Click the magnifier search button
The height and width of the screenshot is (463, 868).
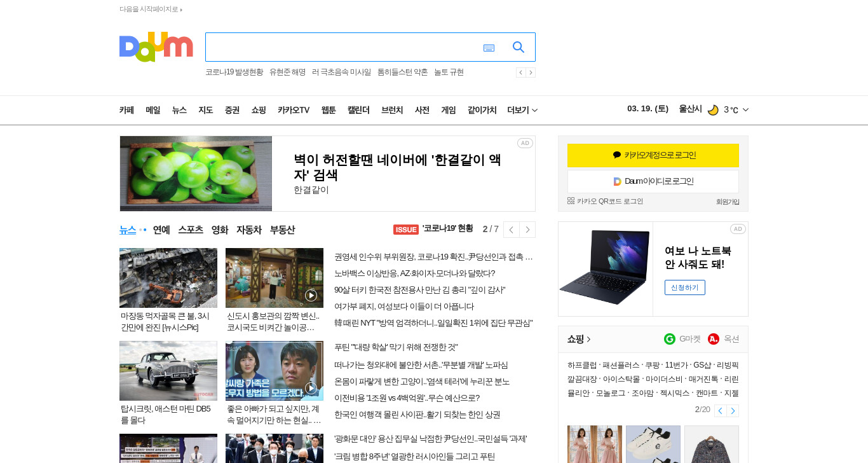point(519,47)
